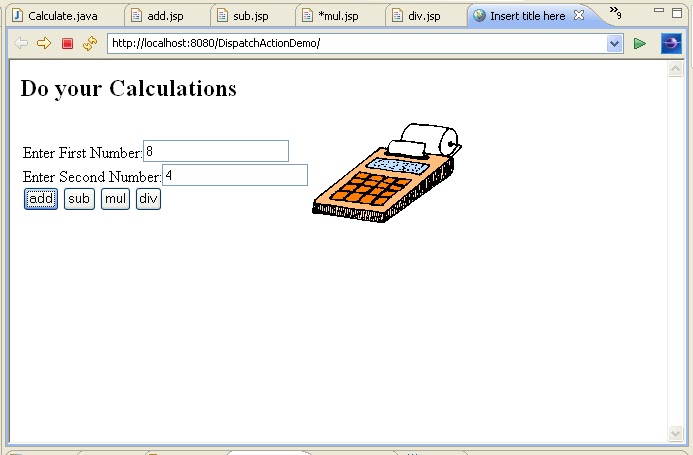Focus the Enter Second Number field
Image resolution: width=693 pixels, height=455 pixels.
click(235, 175)
